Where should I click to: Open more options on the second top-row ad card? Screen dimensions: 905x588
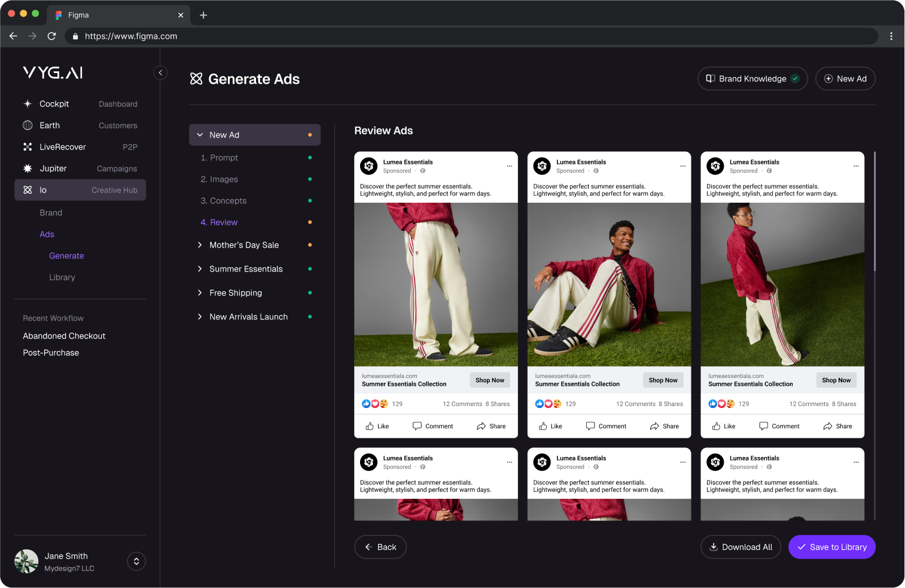[x=682, y=166]
